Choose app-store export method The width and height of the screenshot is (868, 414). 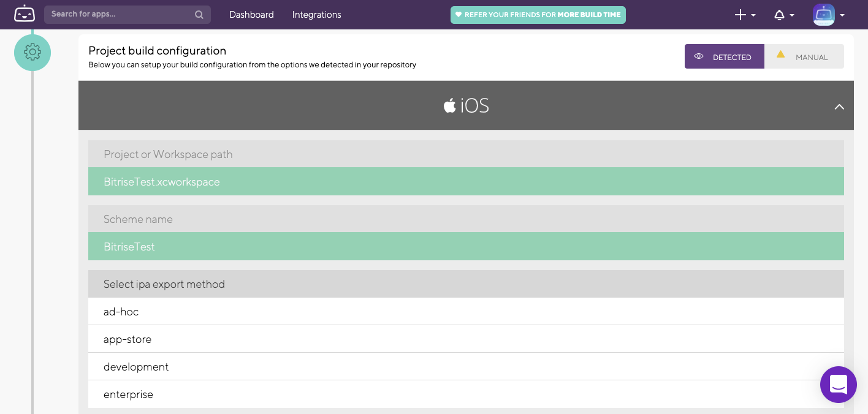point(466,339)
